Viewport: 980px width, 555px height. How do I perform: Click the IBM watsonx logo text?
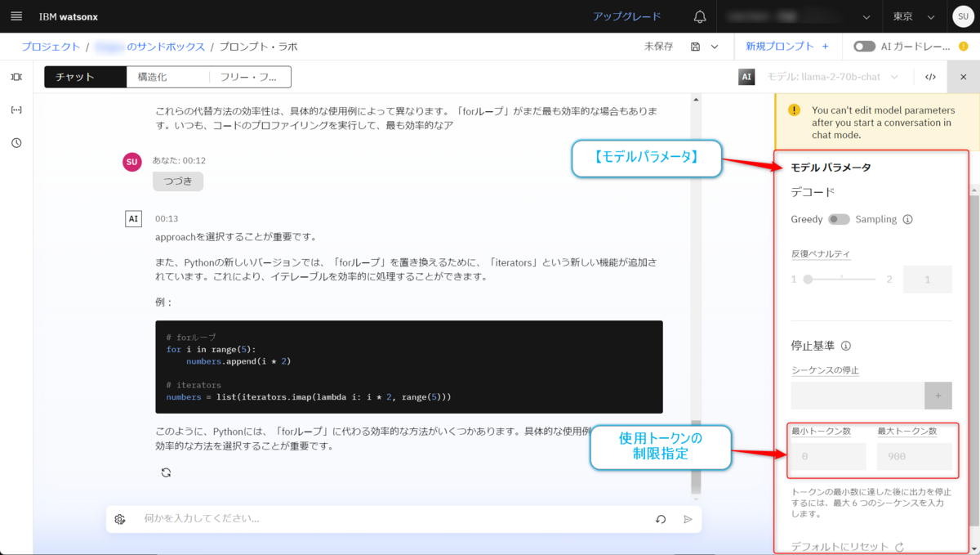pos(69,16)
